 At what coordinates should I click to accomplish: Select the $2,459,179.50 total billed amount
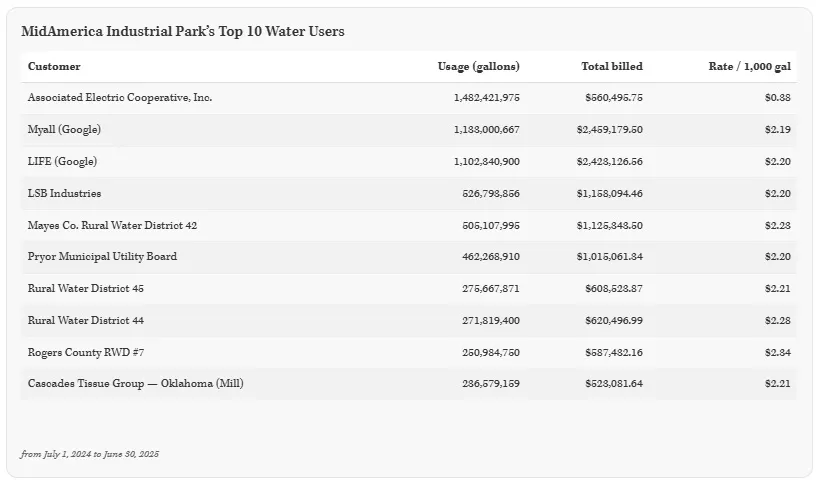(609, 130)
